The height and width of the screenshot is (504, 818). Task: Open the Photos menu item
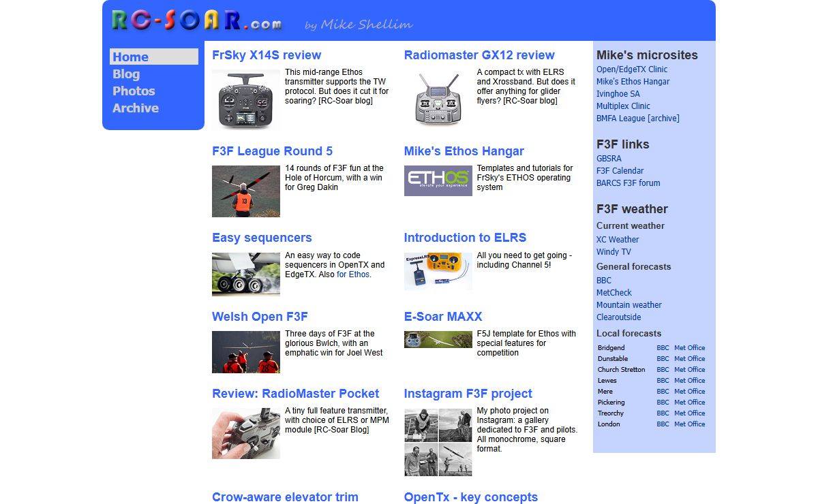click(x=134, y=91)
